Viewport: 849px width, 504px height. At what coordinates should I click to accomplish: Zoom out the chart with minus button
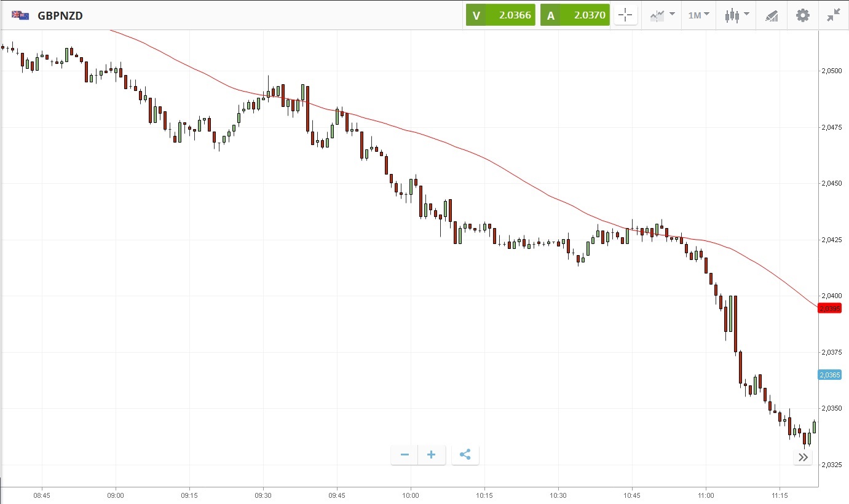tap(405, 455)
